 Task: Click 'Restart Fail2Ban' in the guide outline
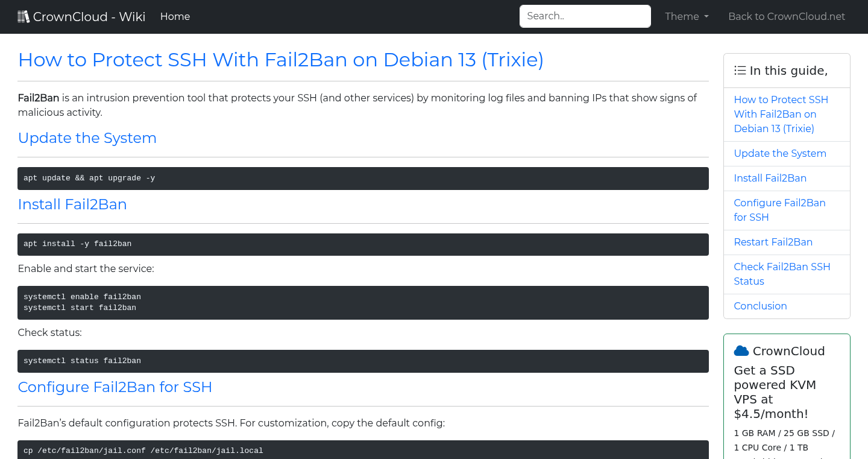click(773, 242)
